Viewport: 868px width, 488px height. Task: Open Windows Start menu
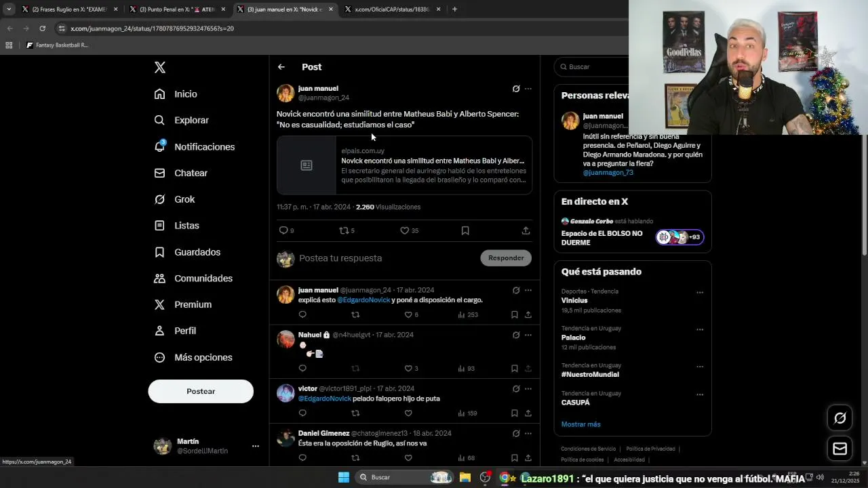pos(344,477)
